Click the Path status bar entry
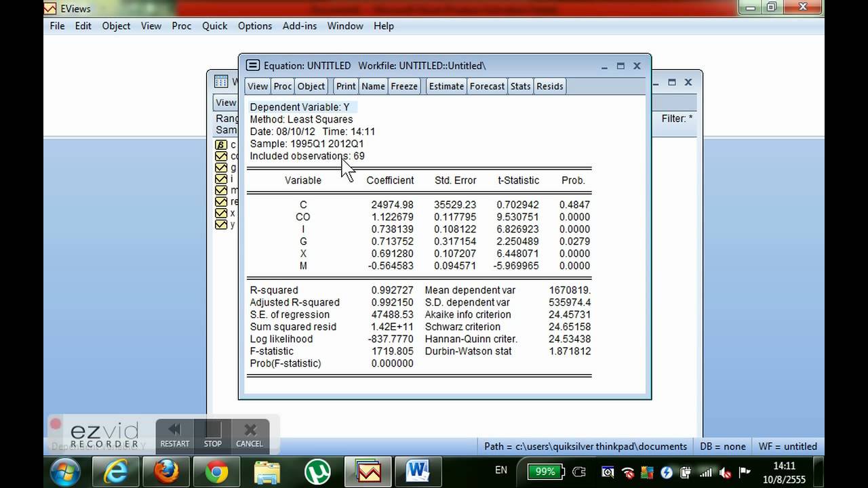This screenshot has height=488, width=868. (585, 446)
